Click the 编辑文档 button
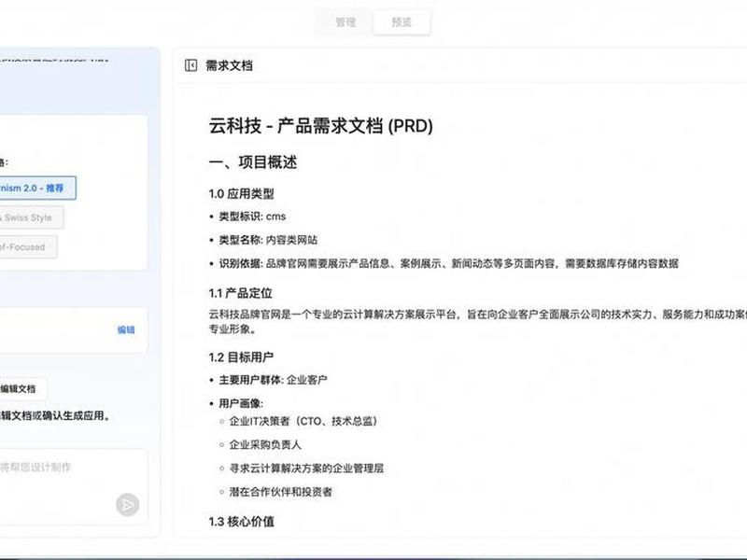747x560 pixels. coord(23,388)
